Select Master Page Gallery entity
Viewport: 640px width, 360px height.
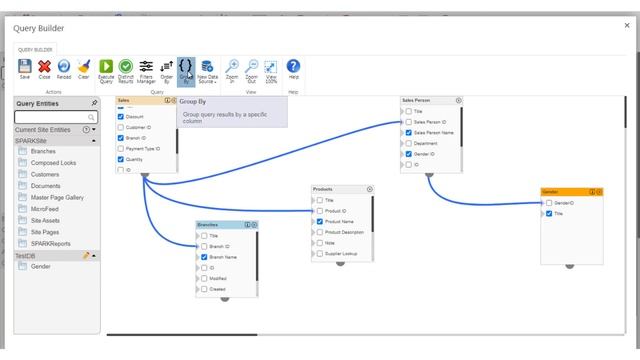coord(57,197)
